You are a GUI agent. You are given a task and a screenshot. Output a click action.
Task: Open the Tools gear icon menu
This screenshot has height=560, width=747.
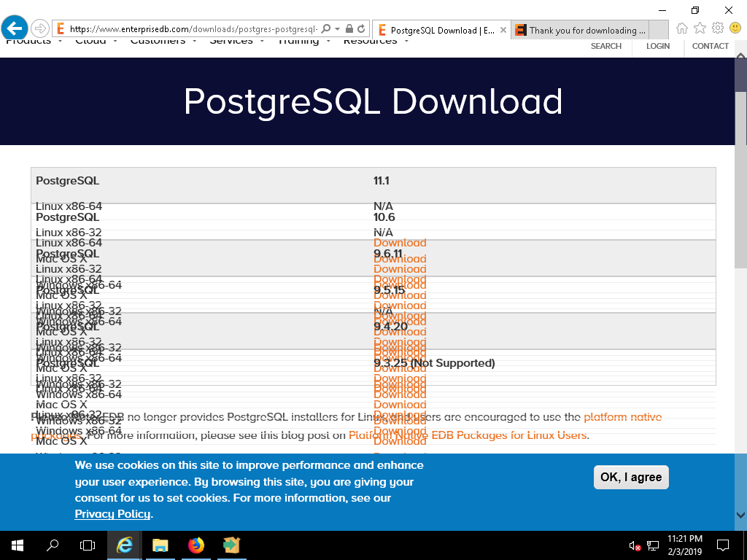[717, 28]
